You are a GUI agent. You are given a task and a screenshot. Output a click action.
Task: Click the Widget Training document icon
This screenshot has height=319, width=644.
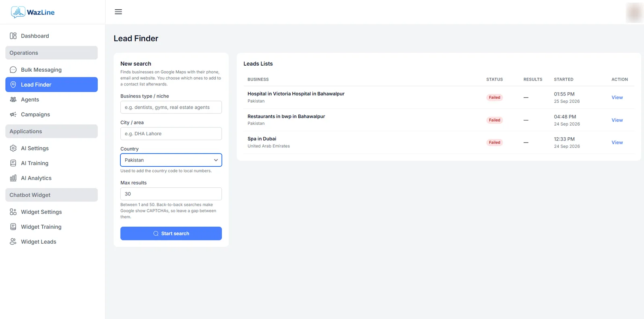pos(13,227)
